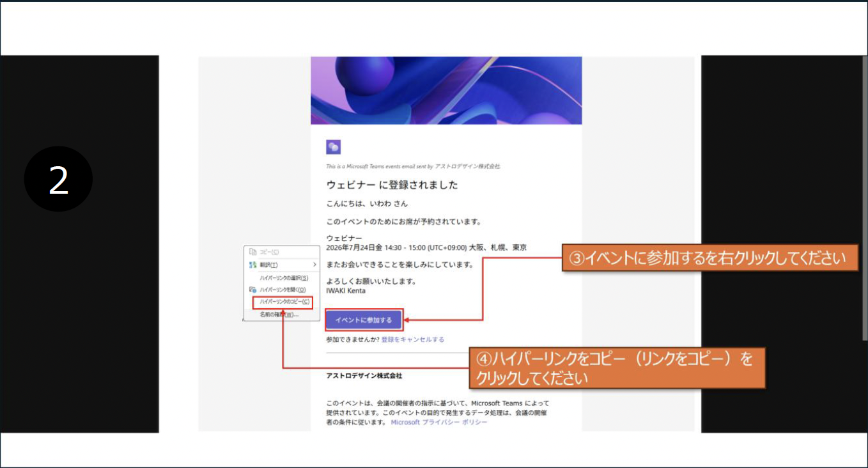Click the bold アストロデザイン株式会社 footer heading

click(364, 375)
